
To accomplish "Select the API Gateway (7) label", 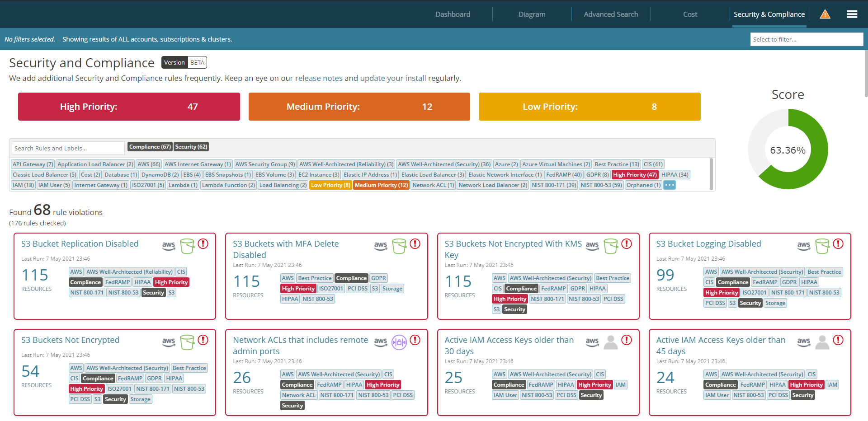I will point(33,164).
